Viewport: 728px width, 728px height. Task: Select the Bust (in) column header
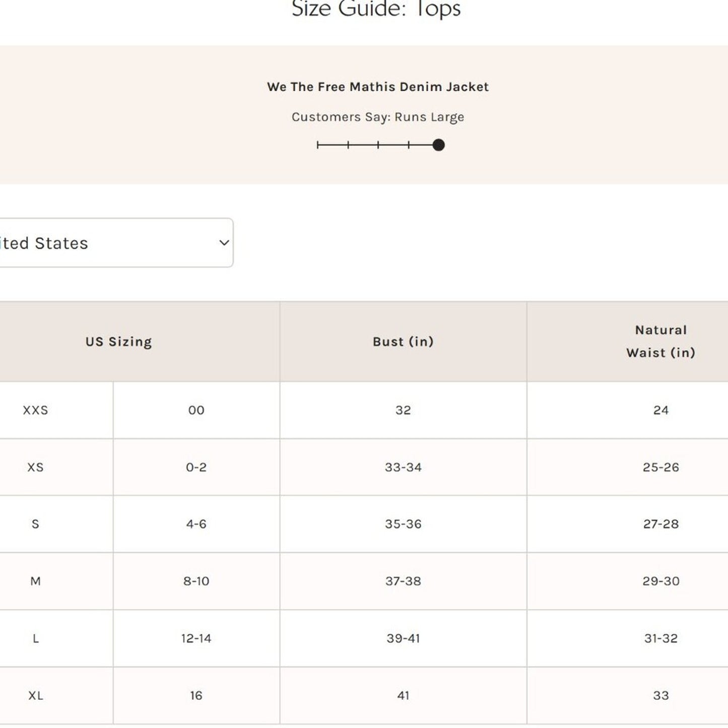pos(403,342)
